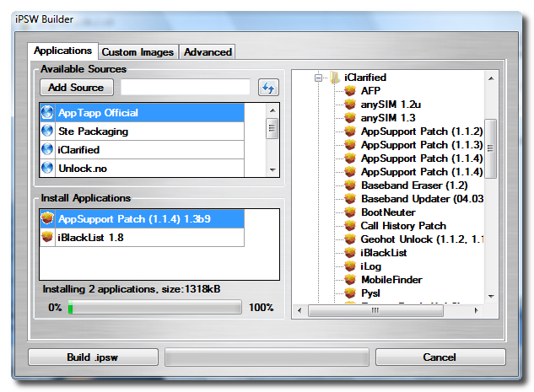Click the globe icon beside AppTapp Official
Image resolution: width=534 pixels, height=392 pixels.
coord(47,112)
